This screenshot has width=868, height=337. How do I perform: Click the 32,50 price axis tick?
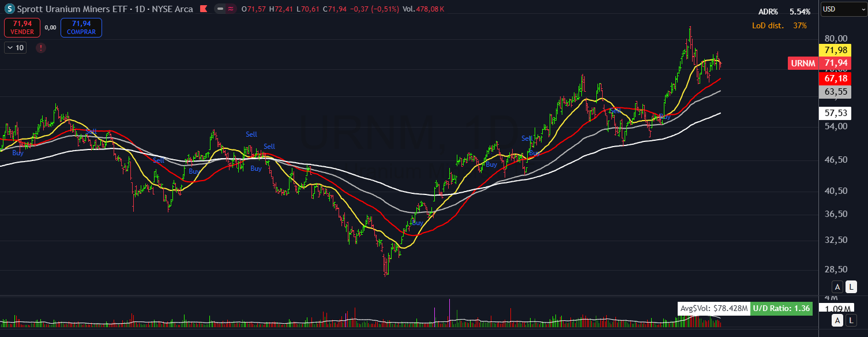point(836,240)
